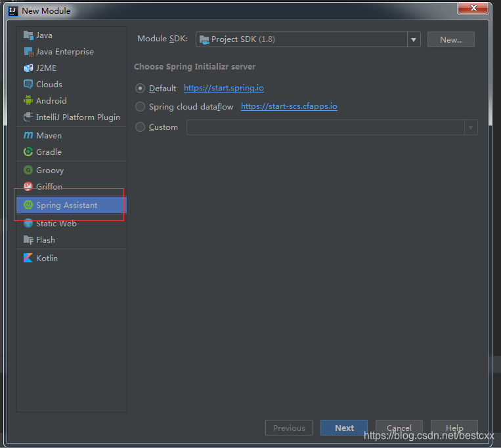Viewport: 501px width, 448px height.
Task: Select IntelliJ Platform Plugin label
Action: [78, 117]
